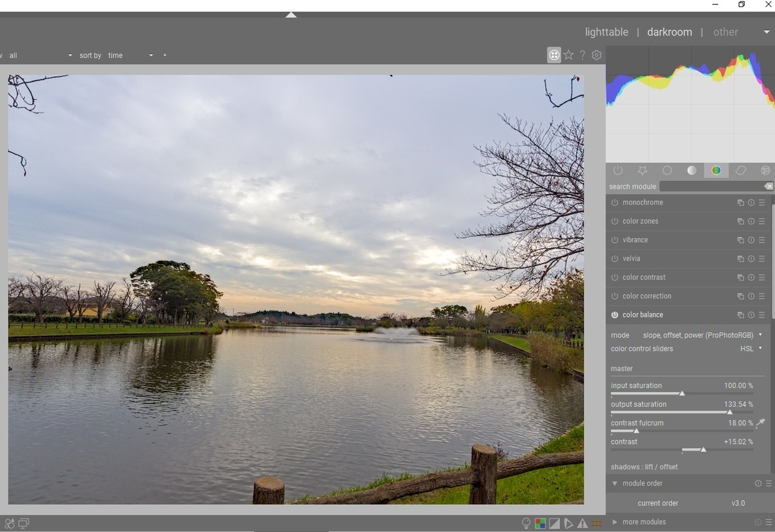This screenshot has width=775, height=532.
Task: Show favorite modules group star icon
Action: click(x=643, y=170)
